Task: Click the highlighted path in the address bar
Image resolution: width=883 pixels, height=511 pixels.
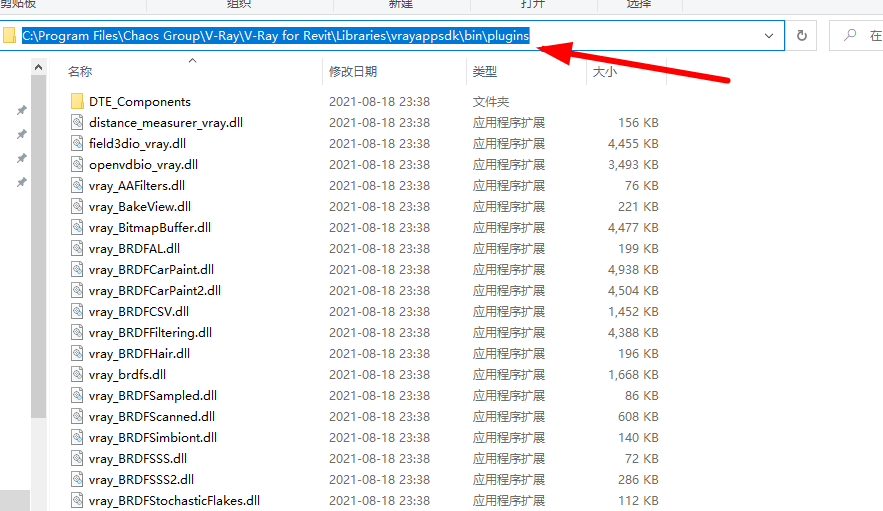Action: pyautogui.click(x=275, y=35)
